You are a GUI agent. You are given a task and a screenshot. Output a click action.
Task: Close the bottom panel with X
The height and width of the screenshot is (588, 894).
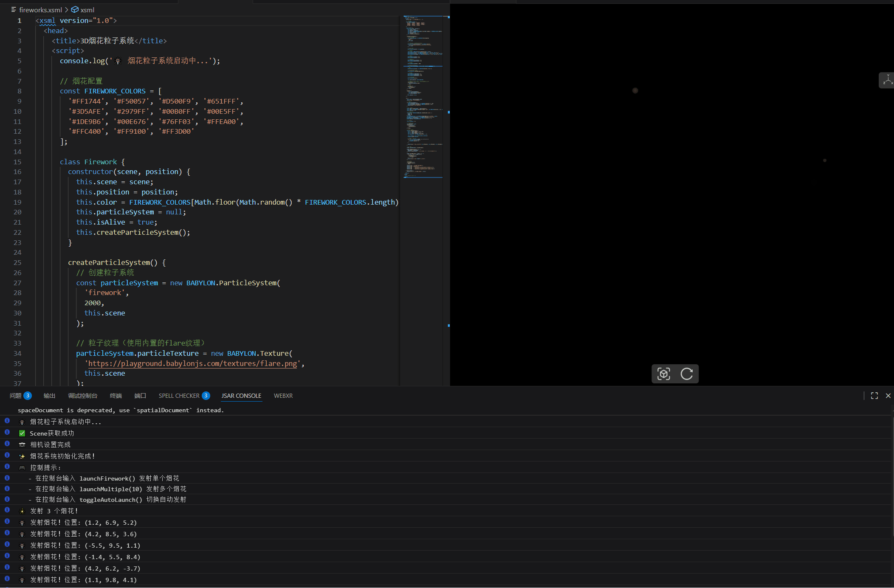[x=888, y=396]
